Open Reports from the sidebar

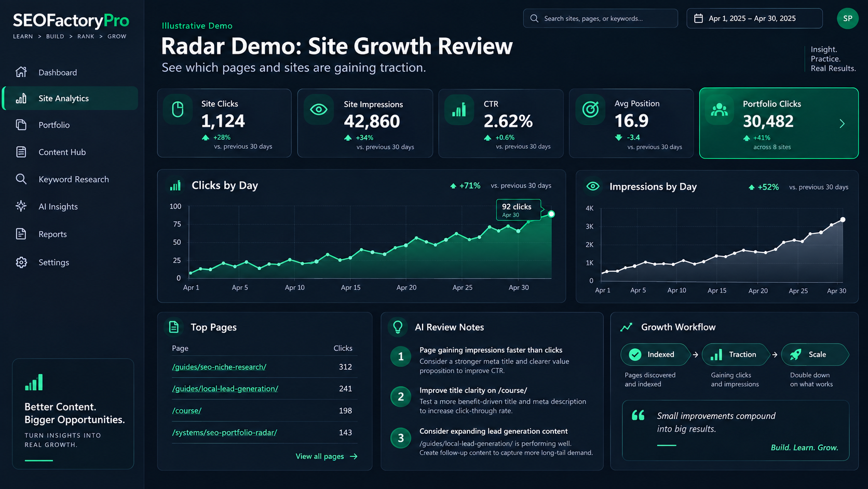(71, 234)
